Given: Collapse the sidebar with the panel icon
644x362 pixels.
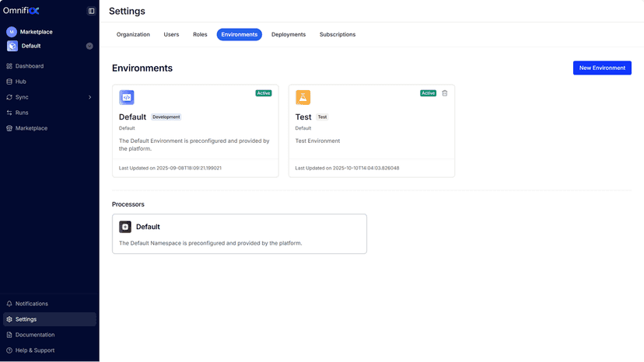Looking at the screenshot, I should point(91,11).
